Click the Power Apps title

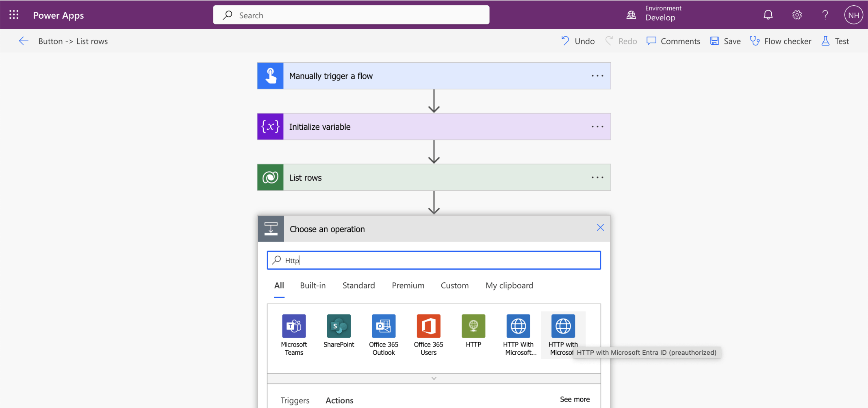[x=59, y=15]
